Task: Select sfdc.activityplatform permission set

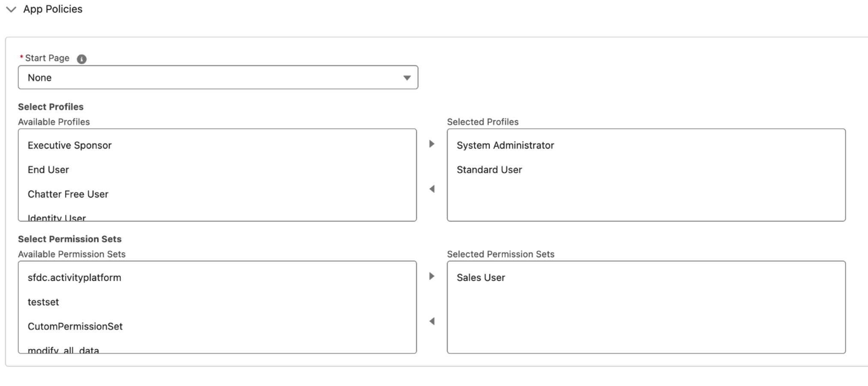Action: coord(75,277)
